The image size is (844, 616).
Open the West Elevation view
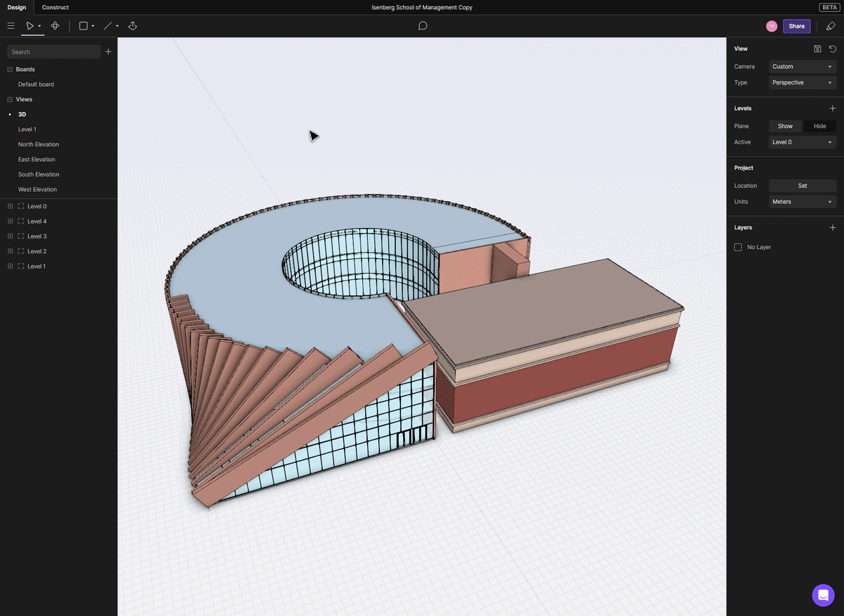37,189
